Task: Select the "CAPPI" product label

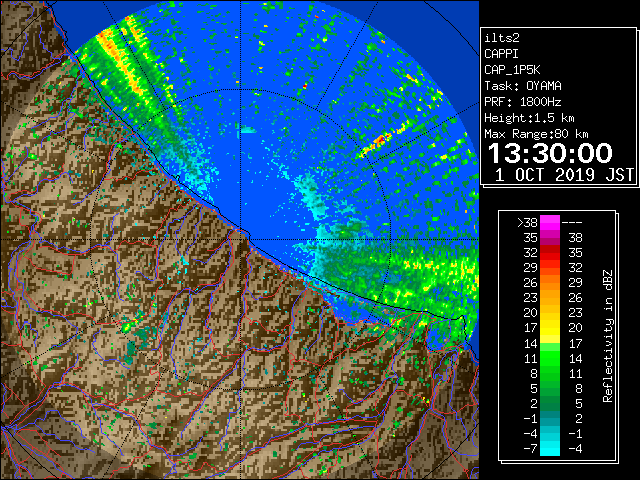Action: (501, 54)
